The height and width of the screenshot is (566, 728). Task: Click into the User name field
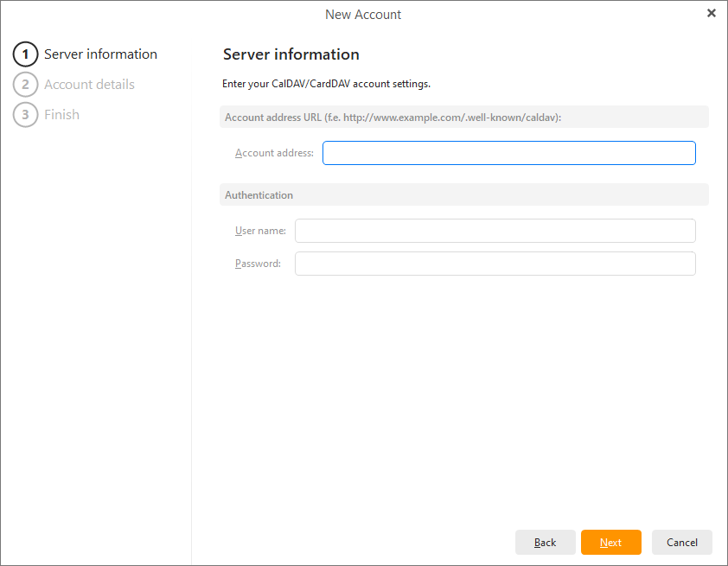495,231
